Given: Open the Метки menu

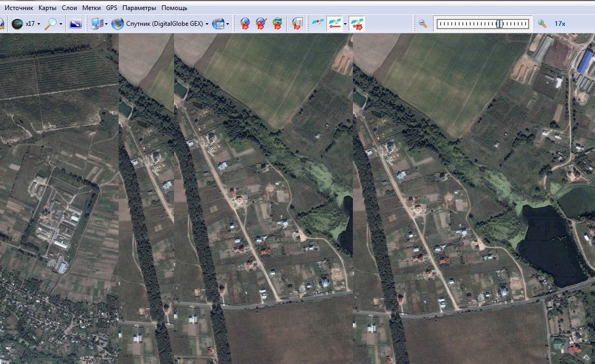Looking at the screenshot, I should (91, 8).
